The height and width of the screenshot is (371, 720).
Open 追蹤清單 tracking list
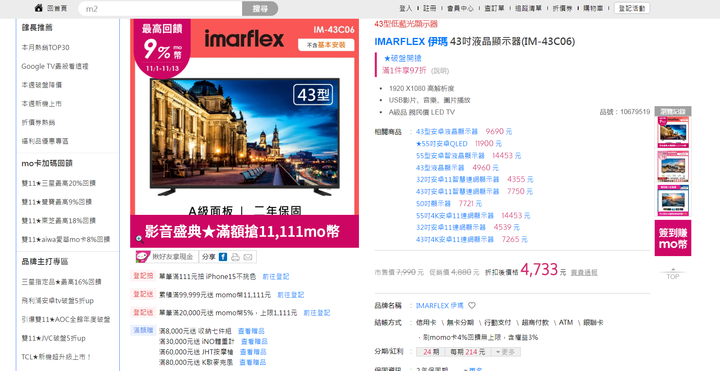[x=528, y=8]
